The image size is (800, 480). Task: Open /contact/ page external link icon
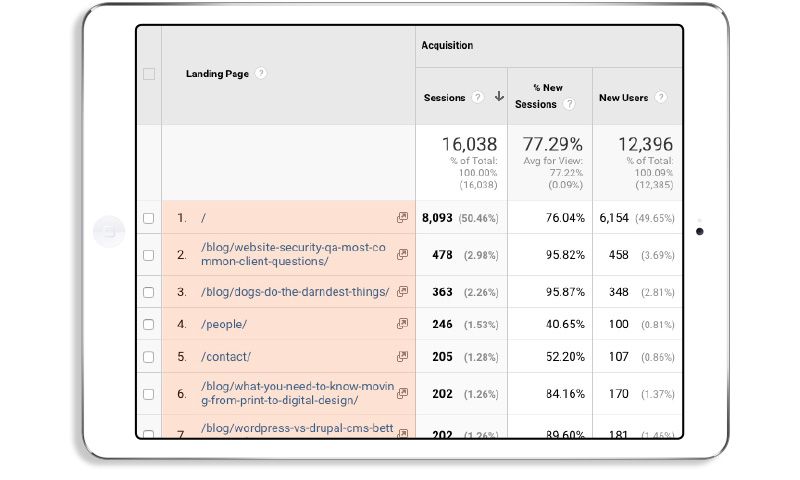tap(403, 356)
